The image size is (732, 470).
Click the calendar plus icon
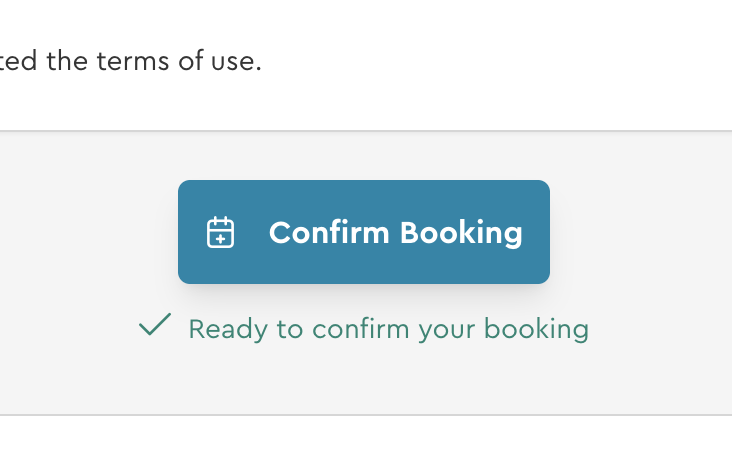[x=220, y=233]
